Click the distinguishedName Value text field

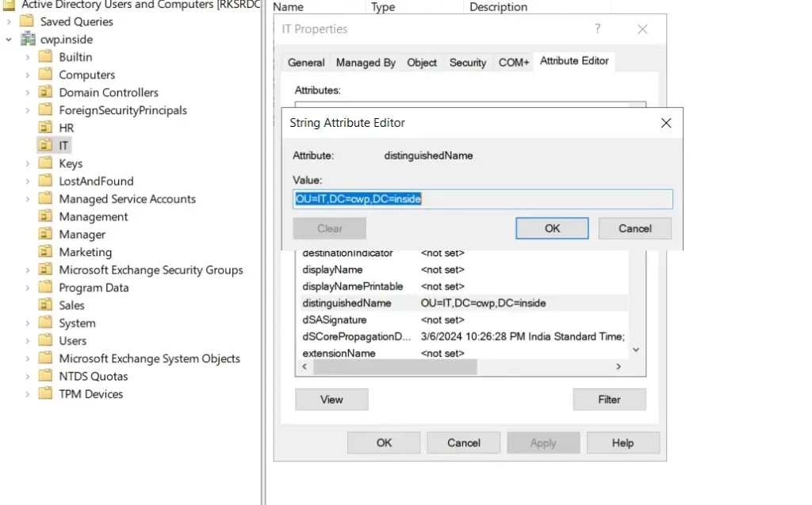[482, 199]
